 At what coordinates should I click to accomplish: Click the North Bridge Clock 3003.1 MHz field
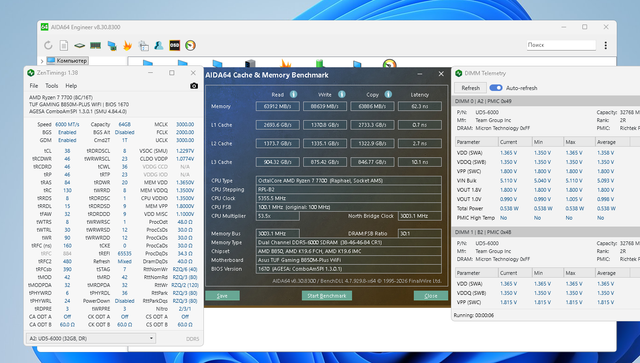(420, 216)
